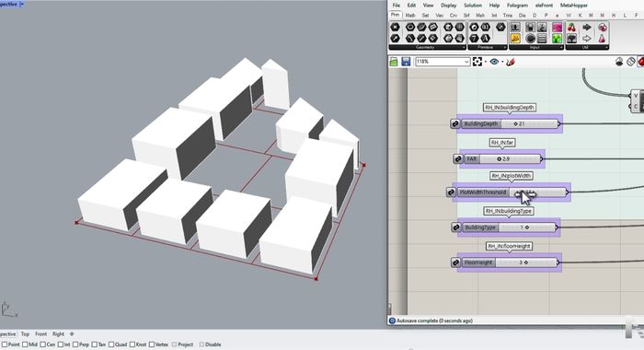
Task: Open the Solution menu
Action: click(473, 6)
